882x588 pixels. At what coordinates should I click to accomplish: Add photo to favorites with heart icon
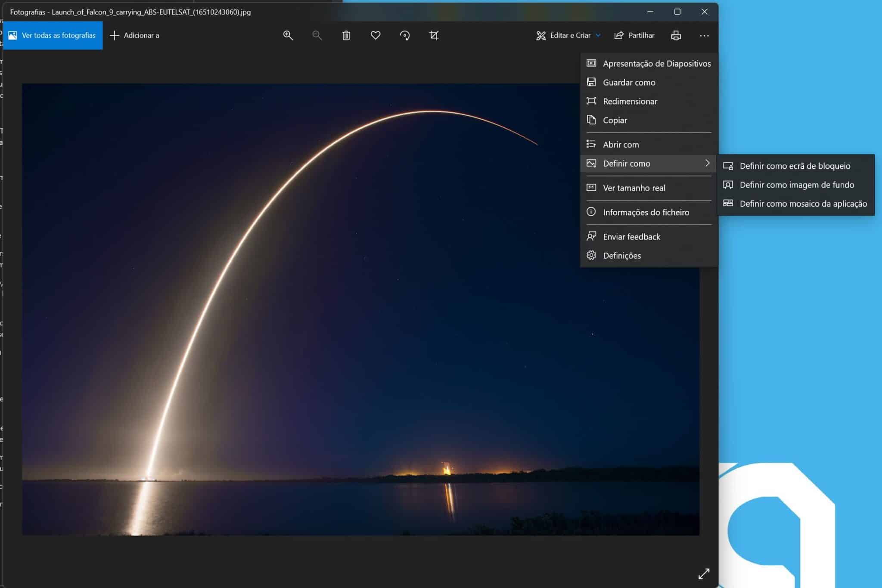click(376, 35)
